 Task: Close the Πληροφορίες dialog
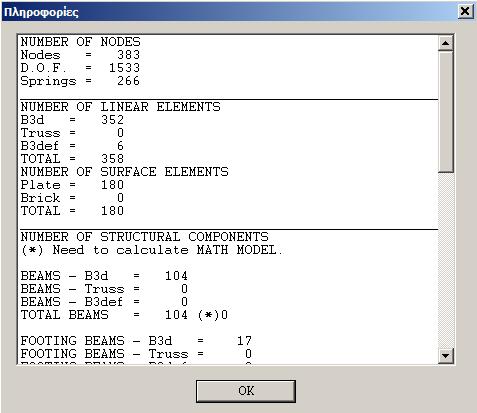[465, 12]
